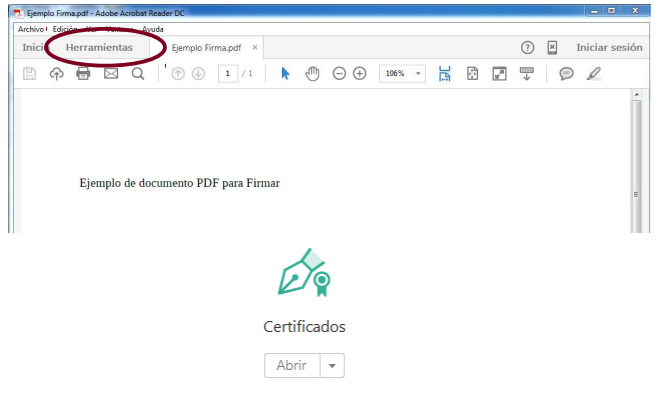Print the document using printer icon
This screenshot has width=658, height=395.
pos(83,74)
